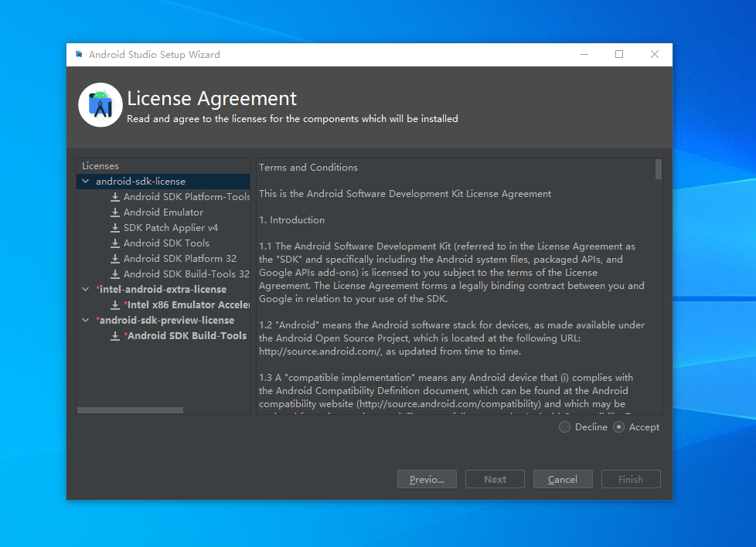Click download icon beside Android Emulator
The image size is (756, 547).
click(114, 212)
